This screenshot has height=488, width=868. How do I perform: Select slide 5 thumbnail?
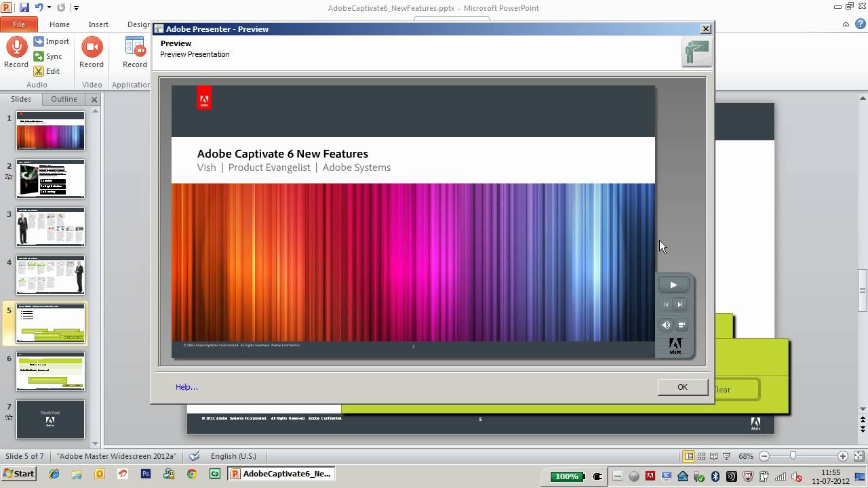point(51,323)
